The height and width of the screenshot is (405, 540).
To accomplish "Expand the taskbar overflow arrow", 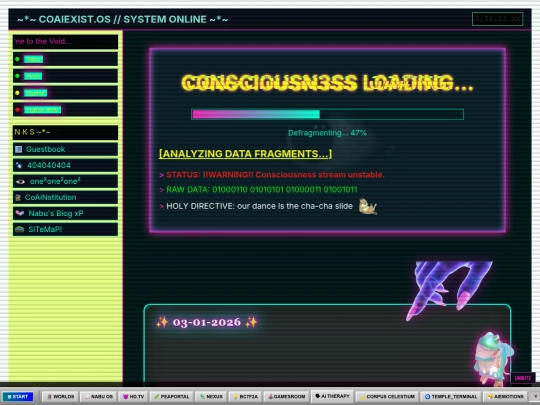I will tap(535, 397).
